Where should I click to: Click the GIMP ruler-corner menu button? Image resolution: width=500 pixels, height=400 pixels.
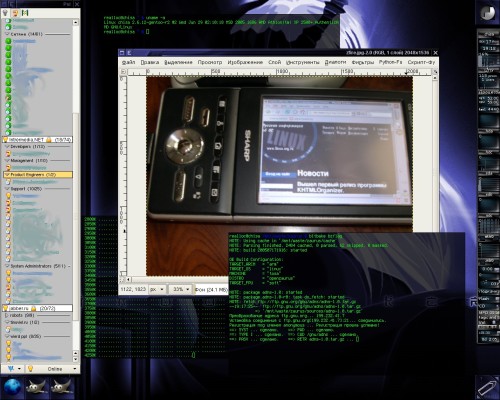pos(123,71)
